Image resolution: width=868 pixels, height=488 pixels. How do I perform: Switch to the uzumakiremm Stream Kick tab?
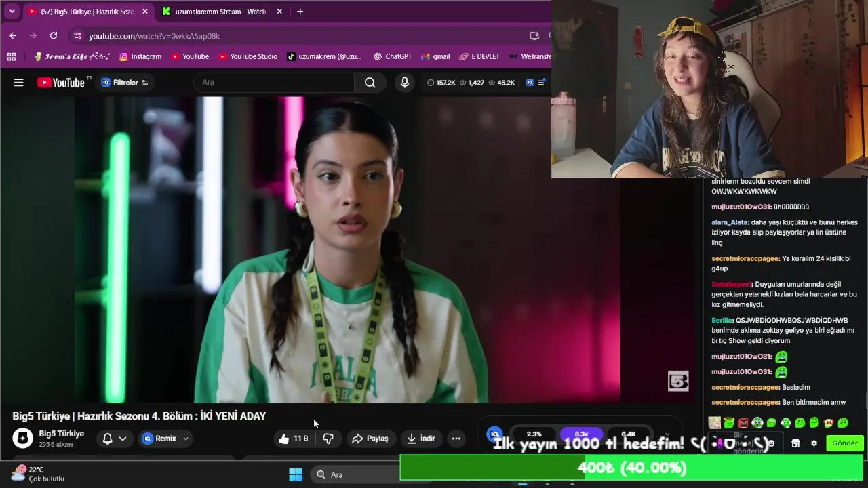pos(220,12)
